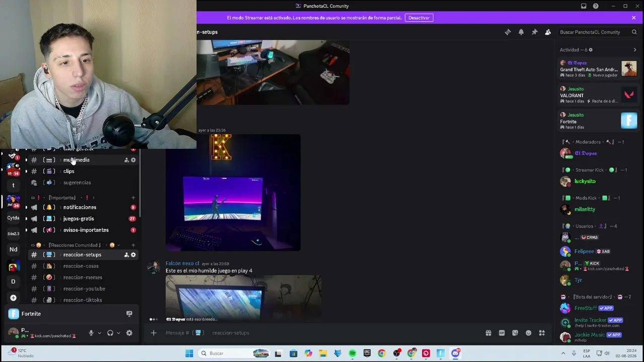Open the GIF picker
Viewport: 644px width, 362px height.
pos(502,333)
